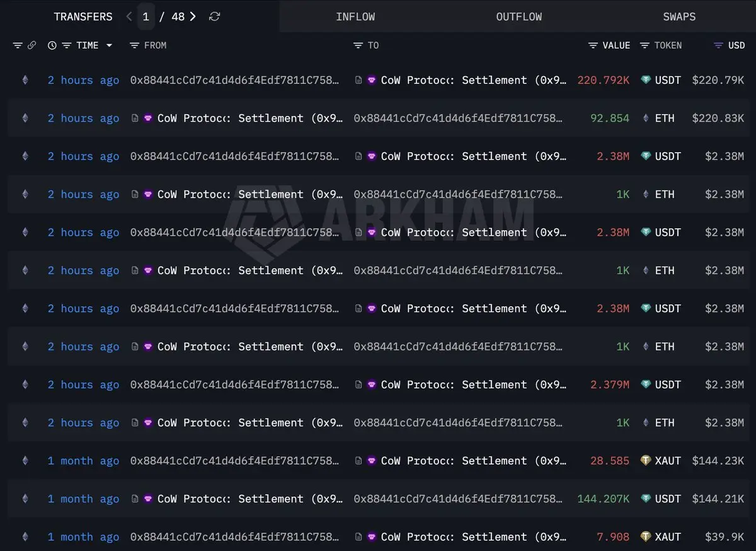Click the ETH token icon in the 92.854 row
Viewport: 756px width, 551px height.
tap(645, 118)
